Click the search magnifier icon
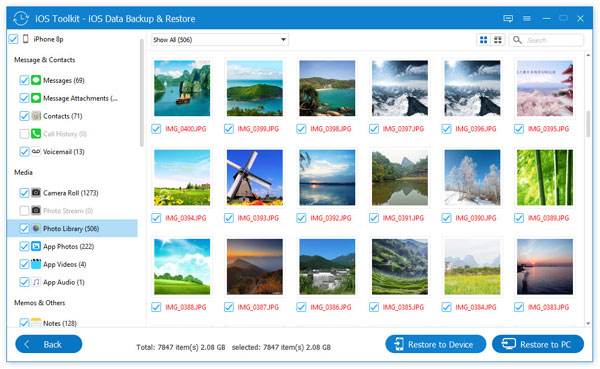600x369 pixels. point(517,40)
